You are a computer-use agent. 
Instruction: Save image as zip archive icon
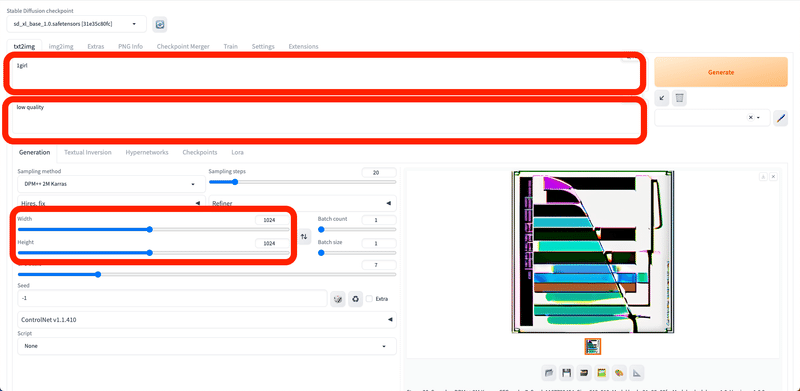click(x=584, y=373)
